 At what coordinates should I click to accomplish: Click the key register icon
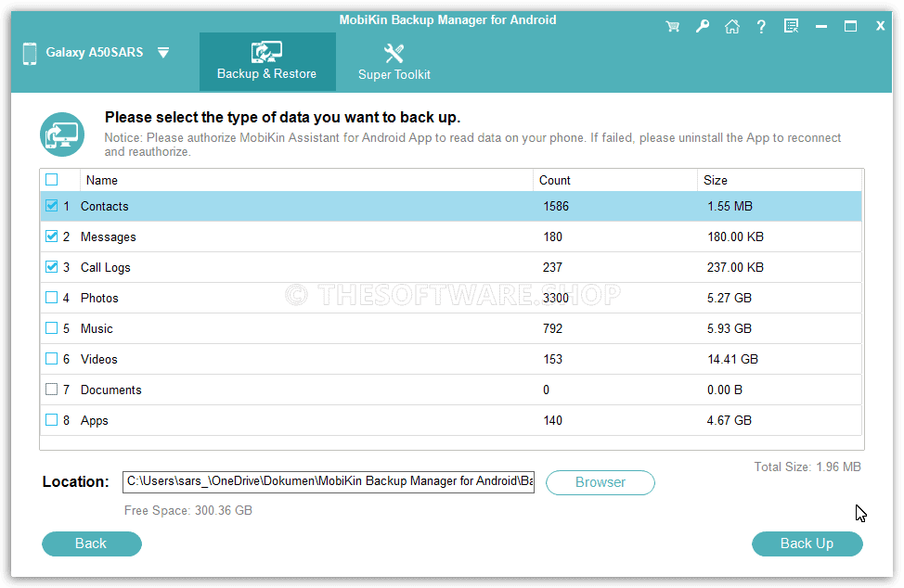click(x=703, y=27)
